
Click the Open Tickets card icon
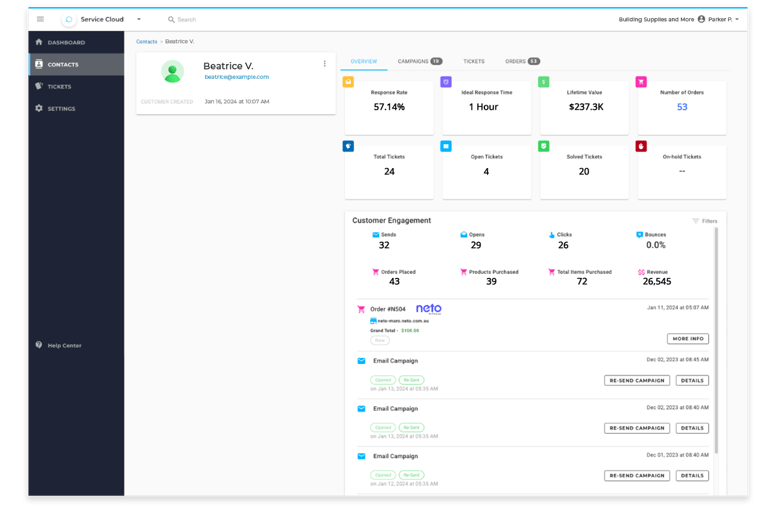(446, 146)
